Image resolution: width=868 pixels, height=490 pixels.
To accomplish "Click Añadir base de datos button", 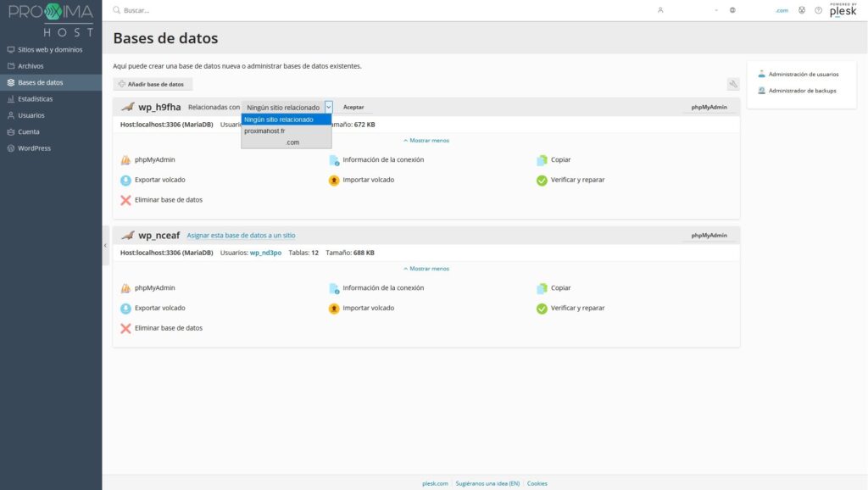I will tap(153, 84).
